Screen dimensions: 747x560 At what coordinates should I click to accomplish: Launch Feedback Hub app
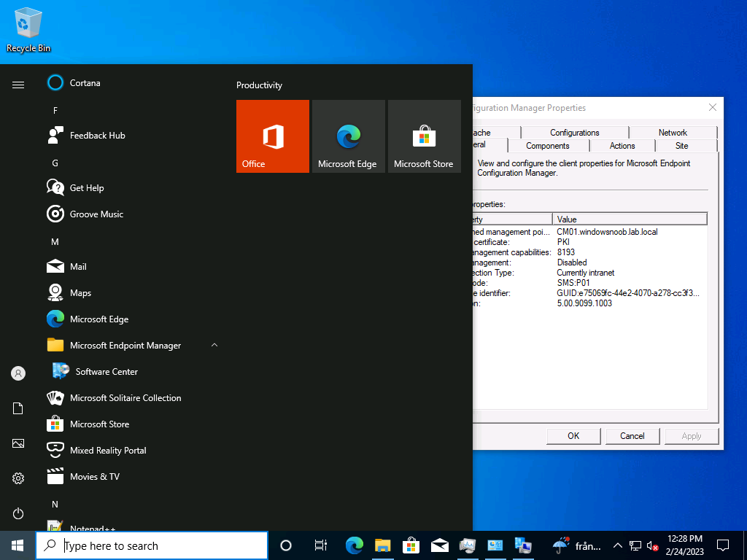click(x=133, y=135)
